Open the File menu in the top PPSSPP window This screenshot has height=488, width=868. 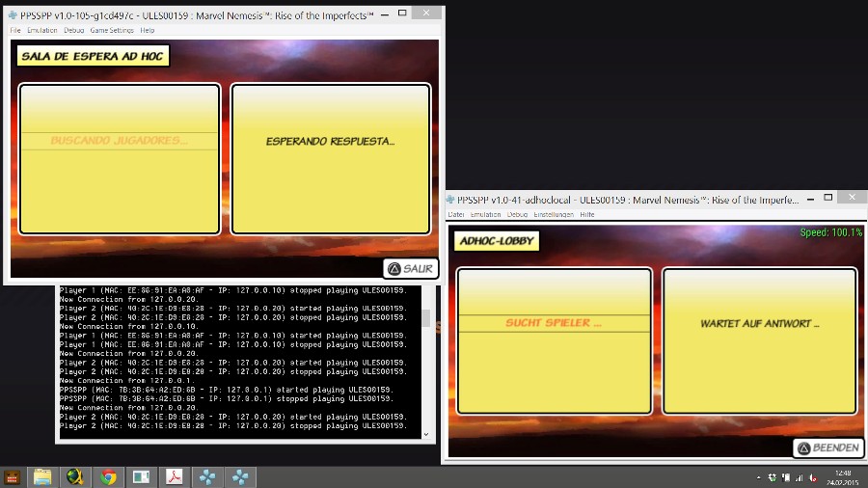(x=15, y=31)
